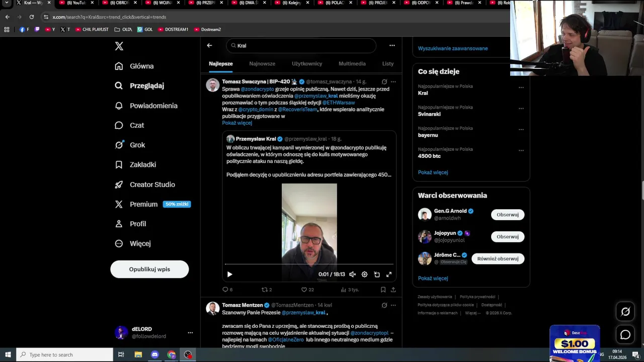Viewport: 644px width, 362px height.
Task: View analytics of Swaczyna post
Action: pyautogui.click(x=350, y=290)
